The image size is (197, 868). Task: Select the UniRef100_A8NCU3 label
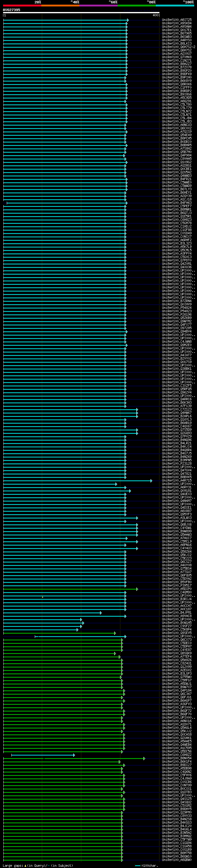pos(176,125)
